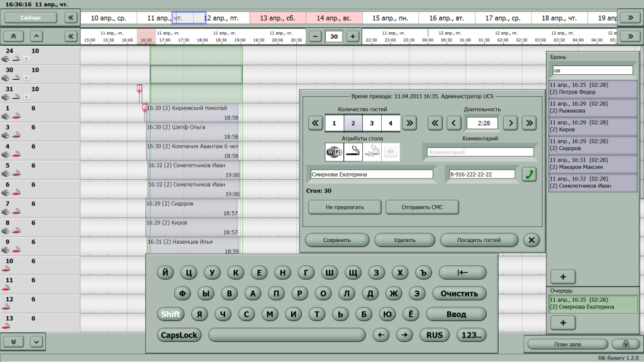Select the 10 апр., ср. date tab
644x362 pixels.
tap(108, 18)
